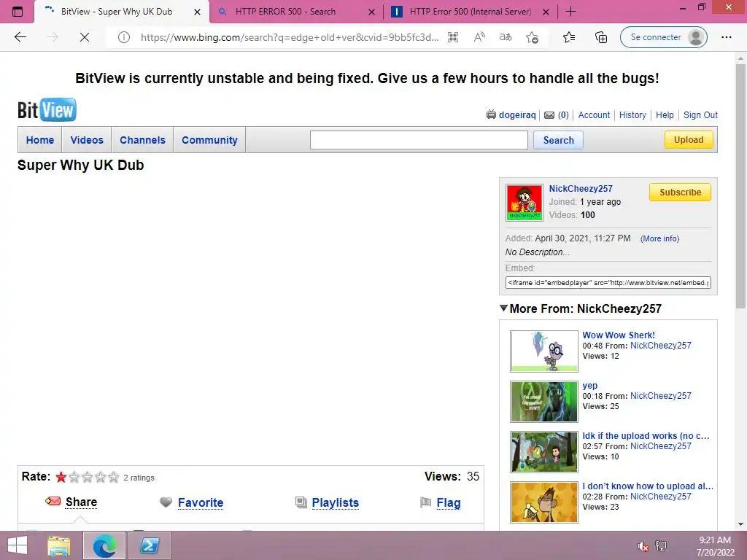Open NickCheezy257 channel name link

[x=580, y=189]
